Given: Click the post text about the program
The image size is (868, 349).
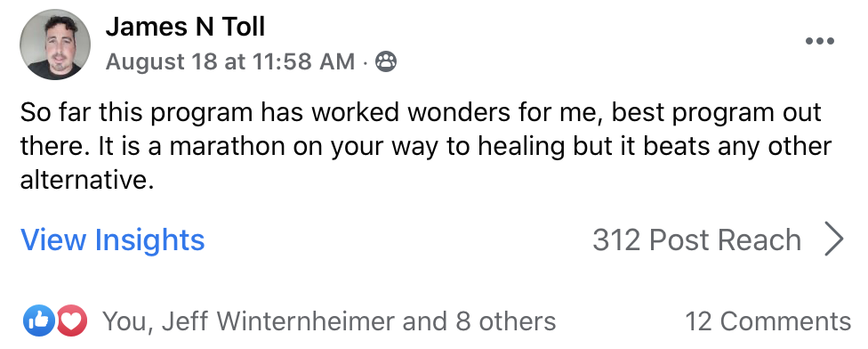Looking at the screenshot, I should (x=426, y=146).
